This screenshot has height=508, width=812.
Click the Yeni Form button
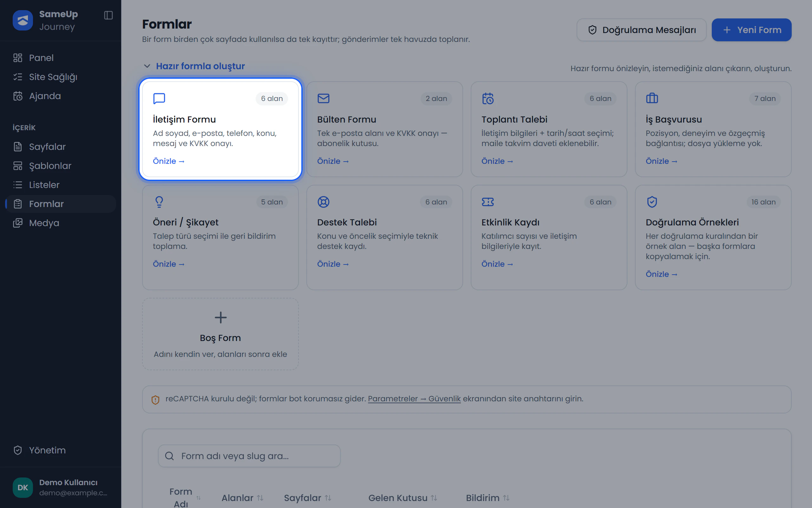(x=752, y=30)
